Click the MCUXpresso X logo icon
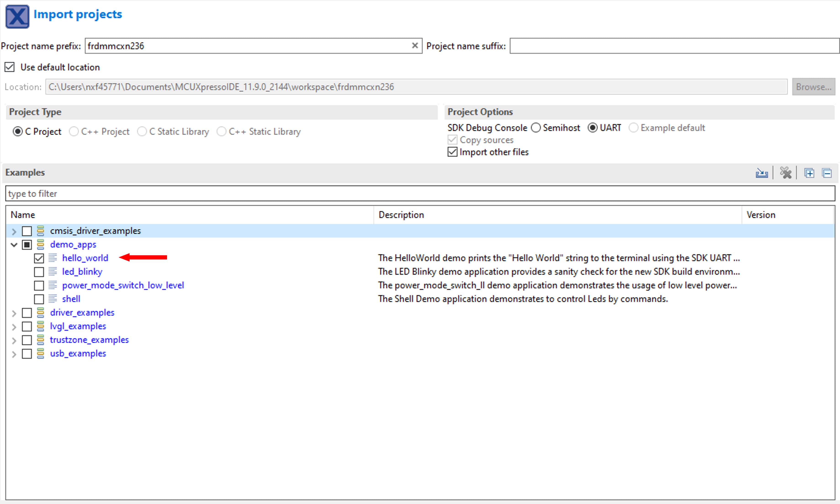The width and height of the screenshot is (840, 504). 17,16
